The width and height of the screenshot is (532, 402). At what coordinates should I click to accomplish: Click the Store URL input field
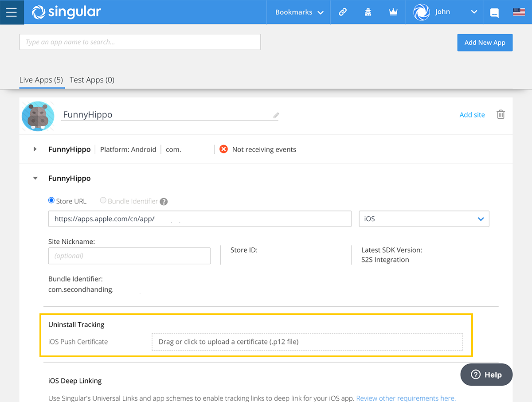pos(200,219)
